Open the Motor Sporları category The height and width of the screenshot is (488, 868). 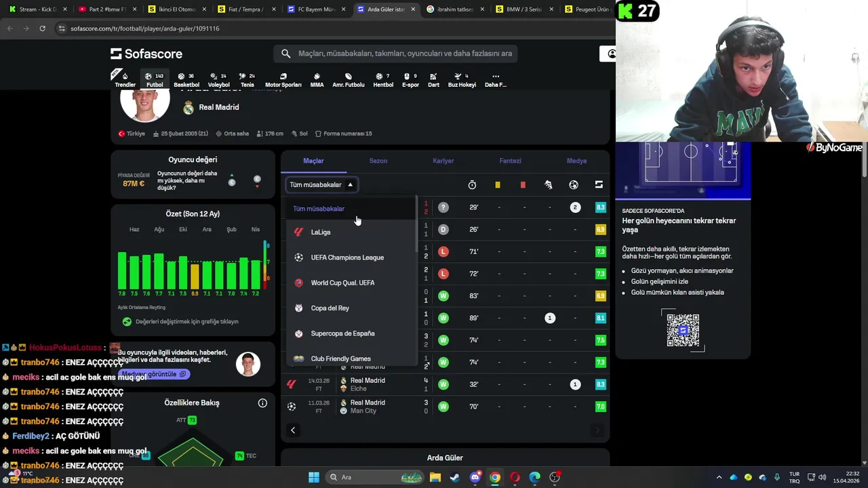tap(283, 80)
